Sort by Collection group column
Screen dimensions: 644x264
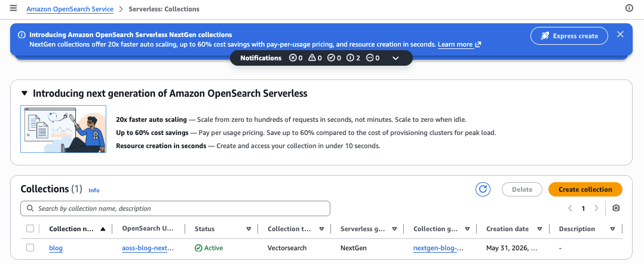click(x=467, y=229)
